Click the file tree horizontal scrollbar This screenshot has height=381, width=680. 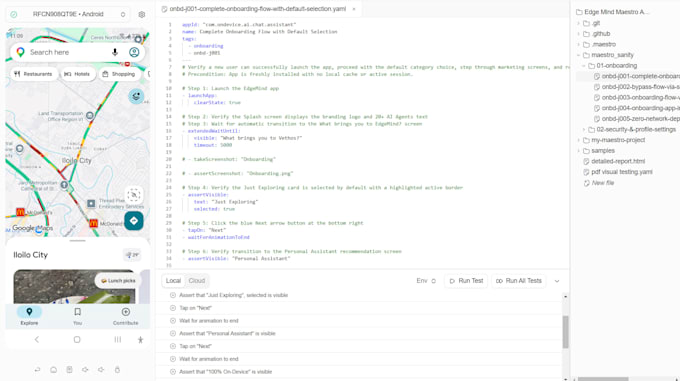coord(603,379)
